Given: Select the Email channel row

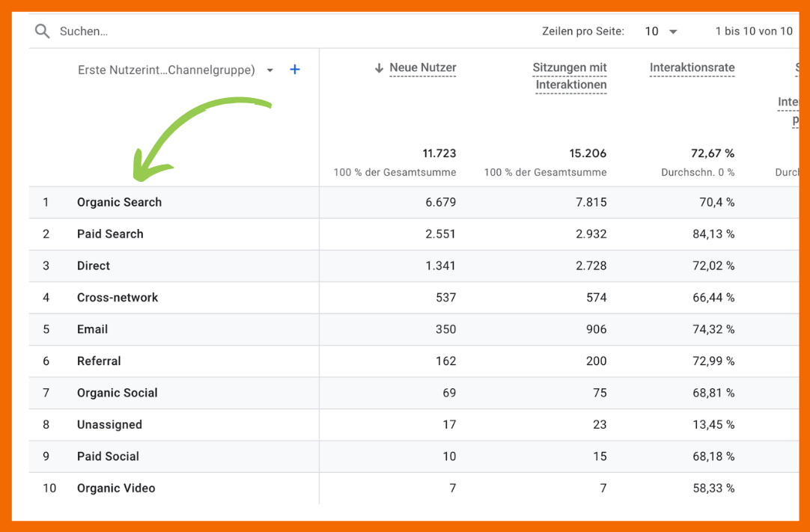Looking at the screenshot, I should tap(92, 330).
